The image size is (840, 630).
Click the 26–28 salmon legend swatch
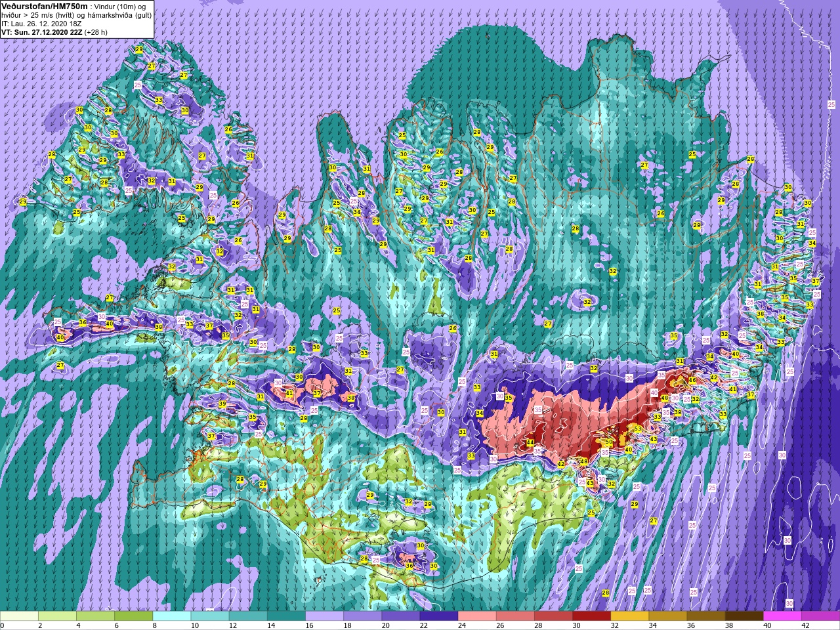514,617
